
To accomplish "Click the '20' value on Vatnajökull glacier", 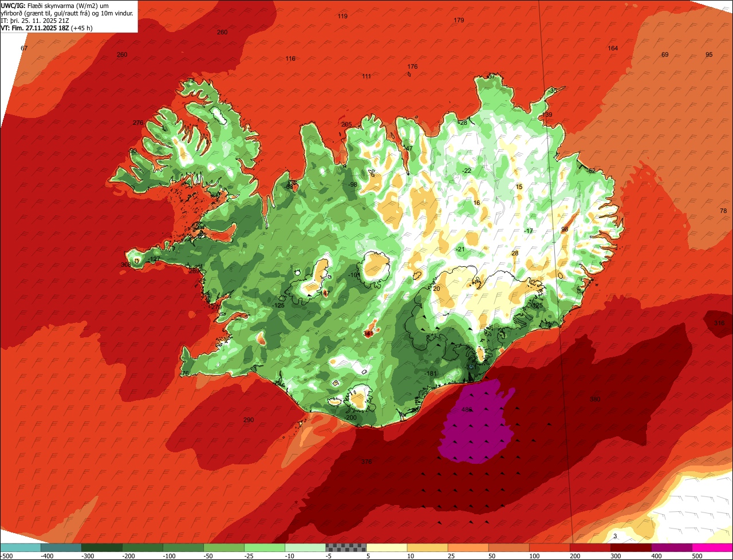I will tap(436, 289).
